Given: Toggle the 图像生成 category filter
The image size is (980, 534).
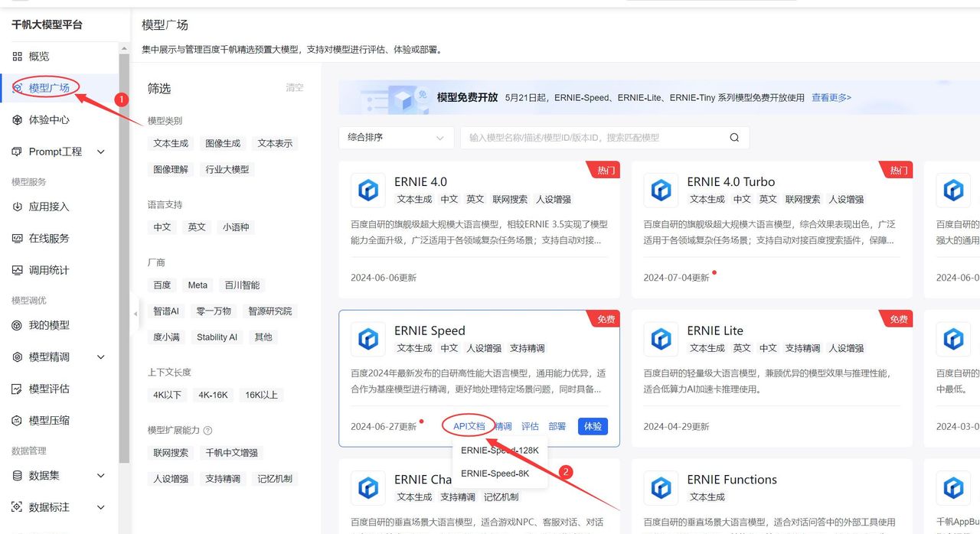Looking at the screenshot, I should [223, 144].
